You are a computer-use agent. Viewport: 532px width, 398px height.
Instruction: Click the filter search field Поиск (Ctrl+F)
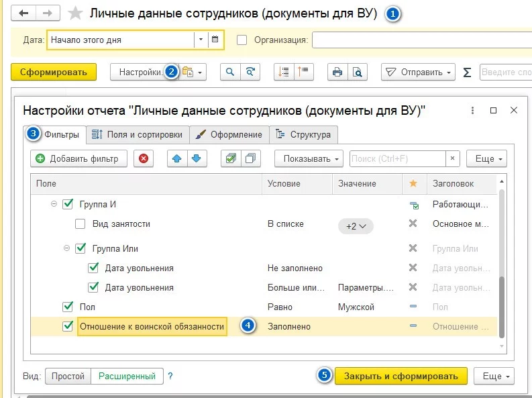[398, 158]
